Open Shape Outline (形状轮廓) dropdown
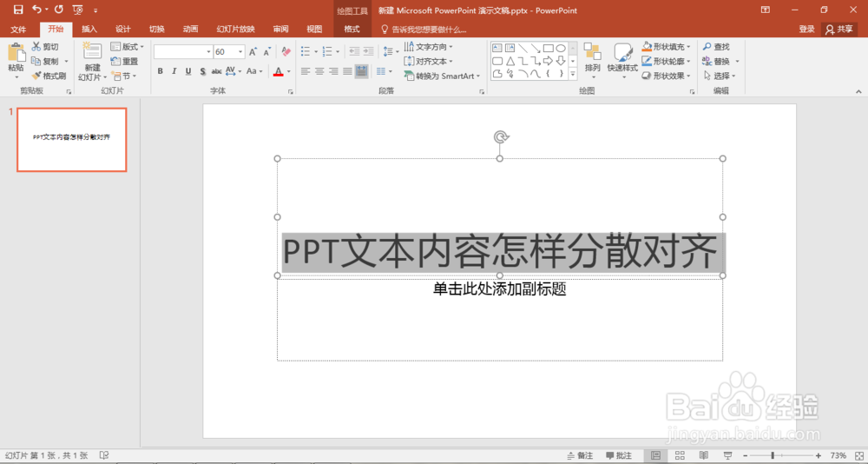Screen dimensions: 868x464 [667, 62]
